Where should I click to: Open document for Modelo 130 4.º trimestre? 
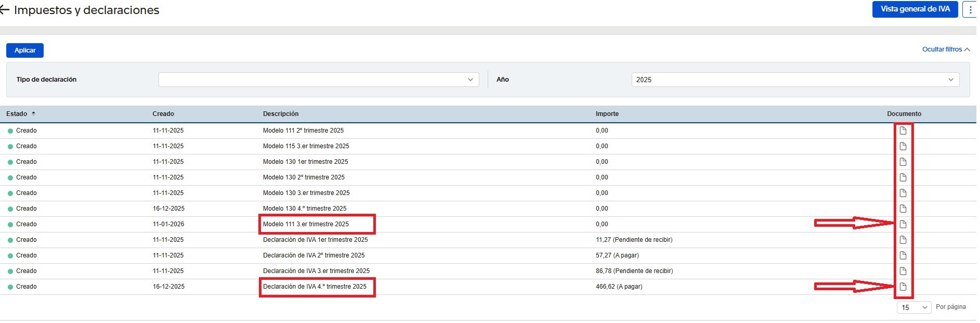[903, 209]
